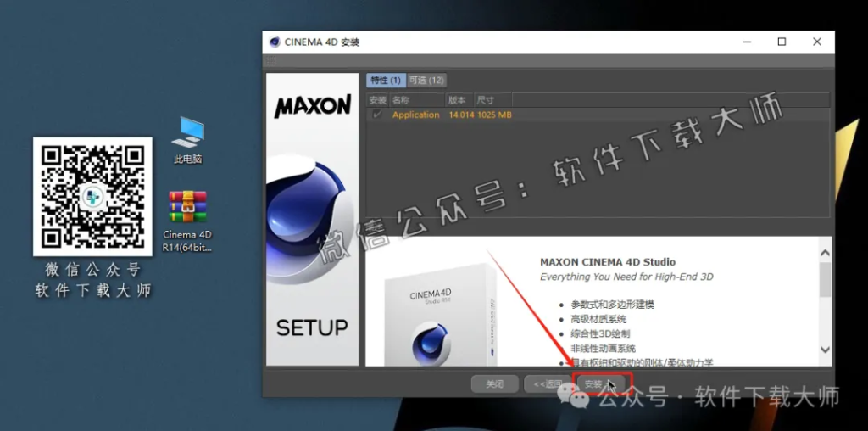
Task: Select the Application row name
Action: tap(415, 115)
